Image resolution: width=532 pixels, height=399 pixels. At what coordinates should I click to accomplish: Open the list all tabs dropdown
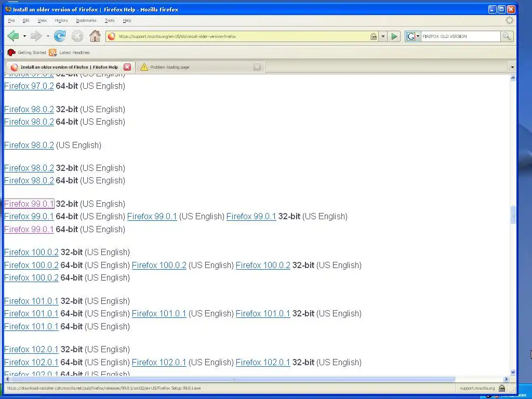(x=512, y=67)
